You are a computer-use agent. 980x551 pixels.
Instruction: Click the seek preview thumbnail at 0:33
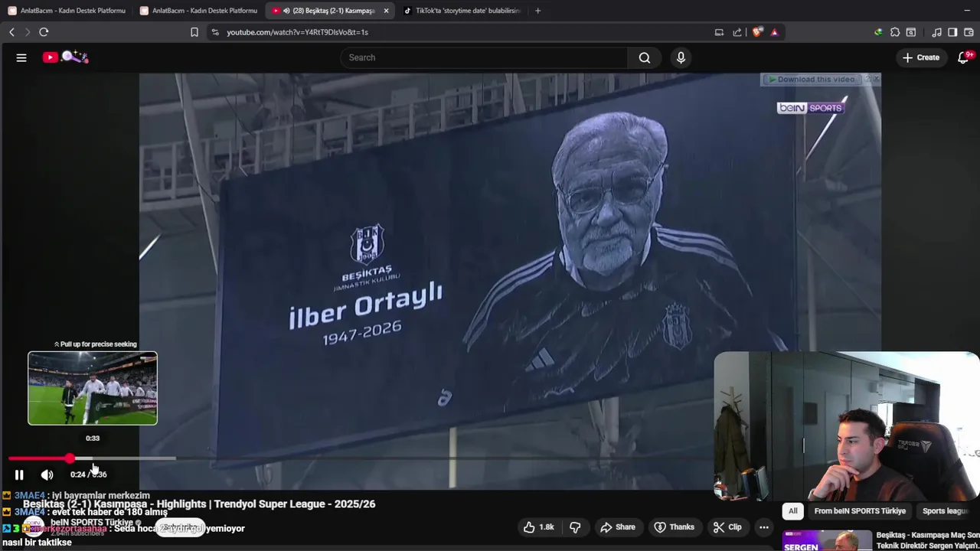93,388
